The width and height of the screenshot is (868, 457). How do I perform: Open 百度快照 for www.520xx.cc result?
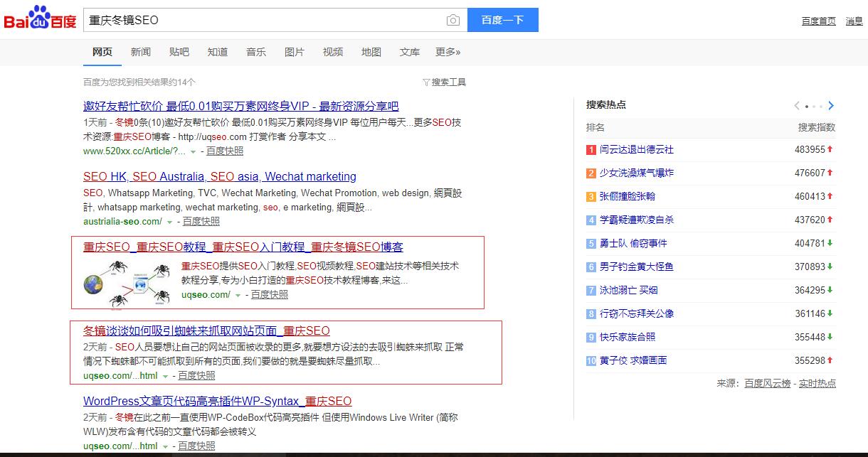[x=225, y=151]
